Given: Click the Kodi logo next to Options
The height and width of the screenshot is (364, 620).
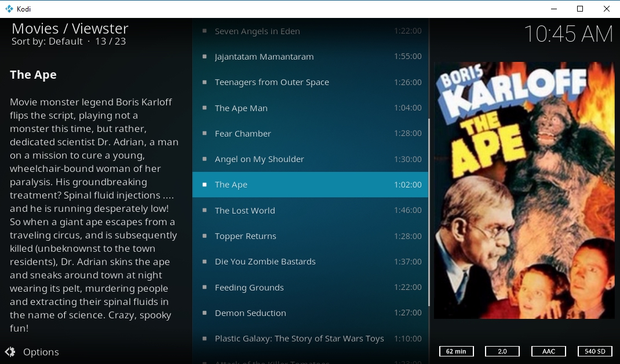Looking at the screenshot, I should click(x=11, y=352).
